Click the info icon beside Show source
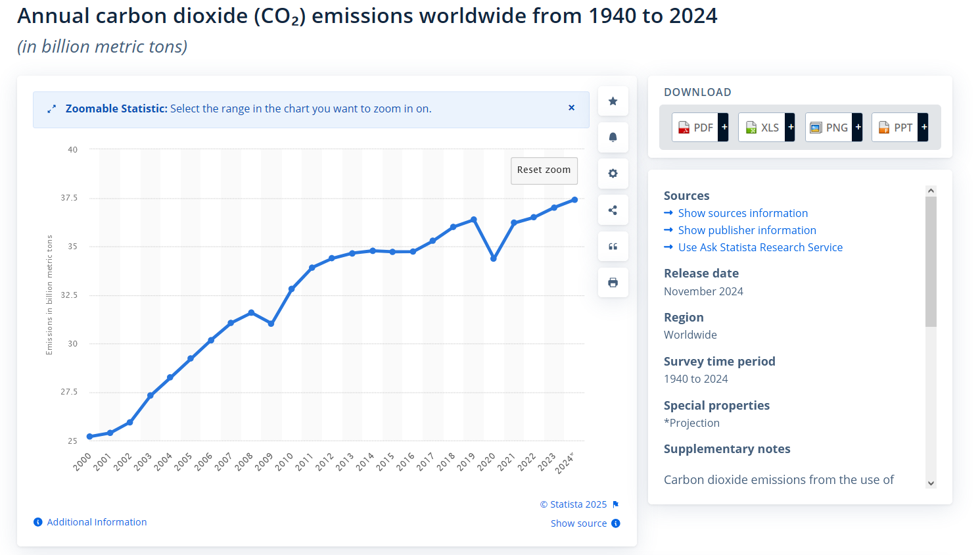 click(x=616, y=523)
